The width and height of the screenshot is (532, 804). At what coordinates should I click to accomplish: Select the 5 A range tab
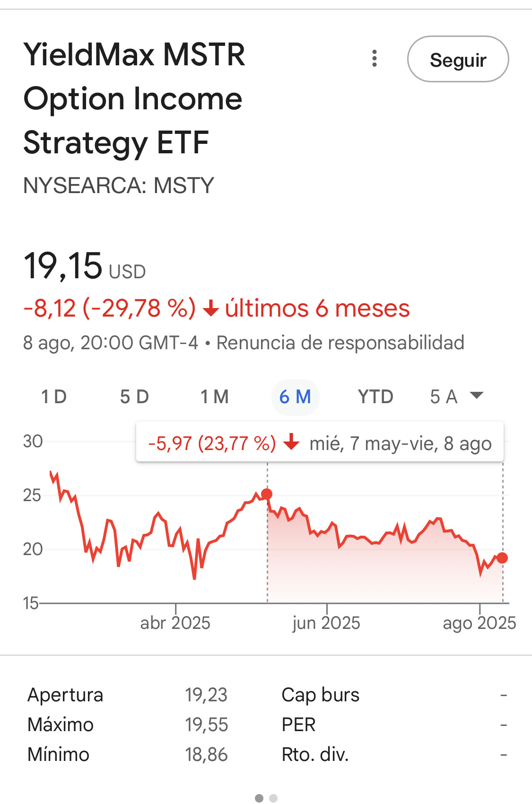[x=444, y=397]
